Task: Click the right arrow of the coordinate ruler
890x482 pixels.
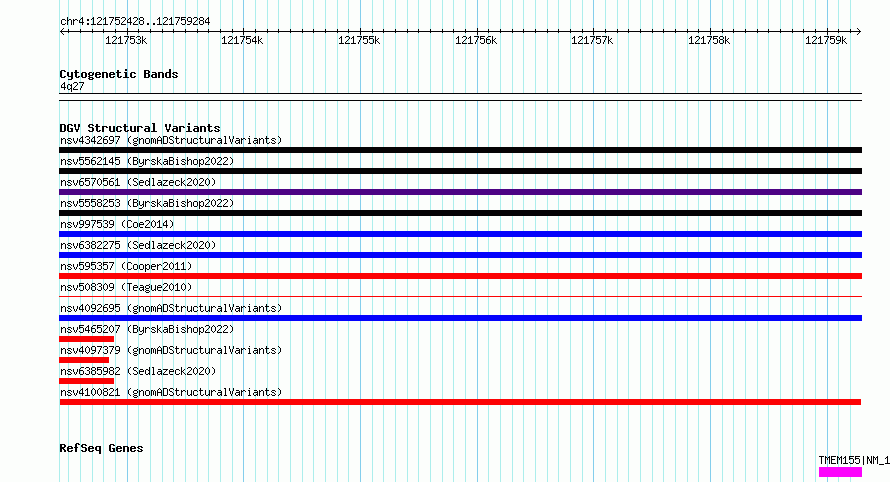Action: (858, 31)
